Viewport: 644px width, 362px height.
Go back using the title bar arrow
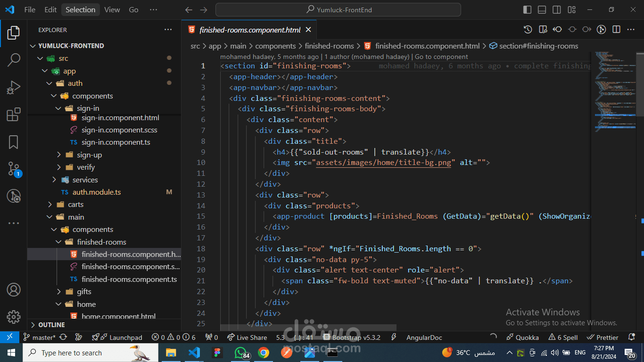coord(189,9)
